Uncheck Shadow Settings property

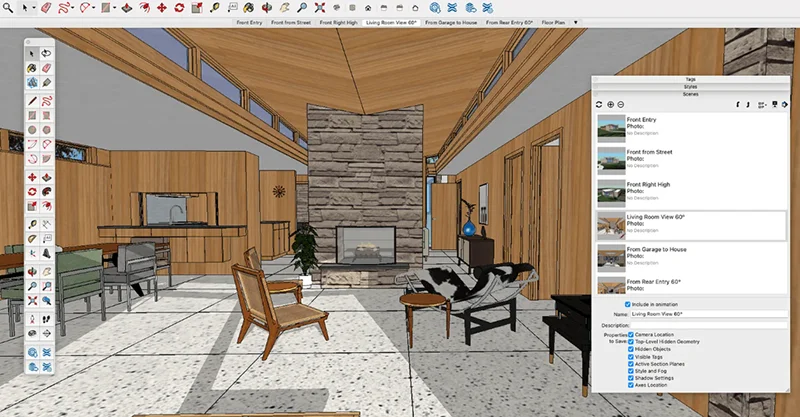[x=631, y=378]
